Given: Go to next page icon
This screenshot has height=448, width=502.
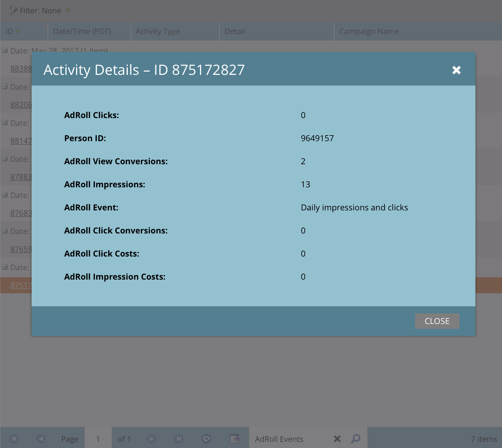Looking at the screenshot, I should pyautogui.click(x=151, y=439).
